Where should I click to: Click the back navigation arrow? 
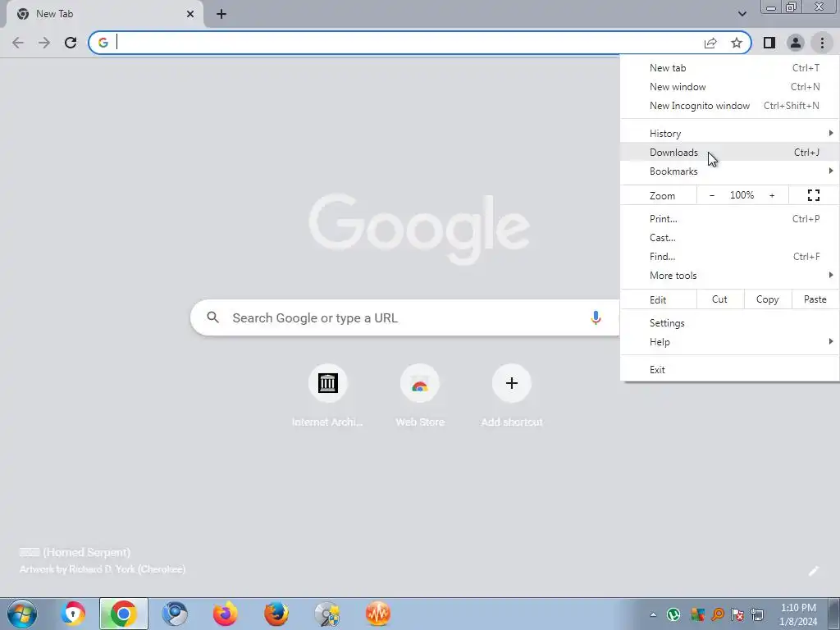[x=18, y=43]
